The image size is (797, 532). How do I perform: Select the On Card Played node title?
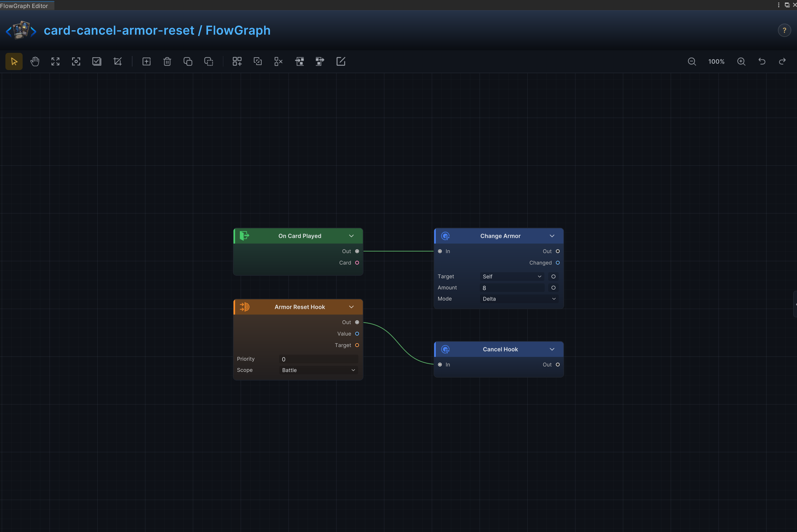(x=300, y=236)
